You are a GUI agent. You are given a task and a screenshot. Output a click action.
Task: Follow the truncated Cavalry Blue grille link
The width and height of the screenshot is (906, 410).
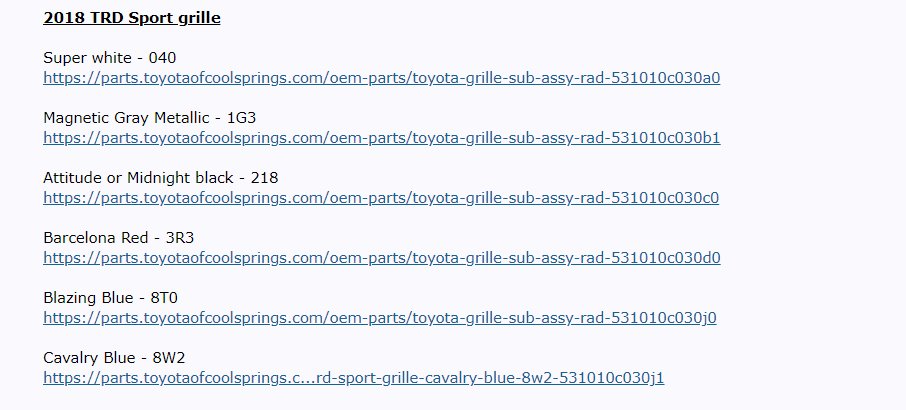[354, 378]
